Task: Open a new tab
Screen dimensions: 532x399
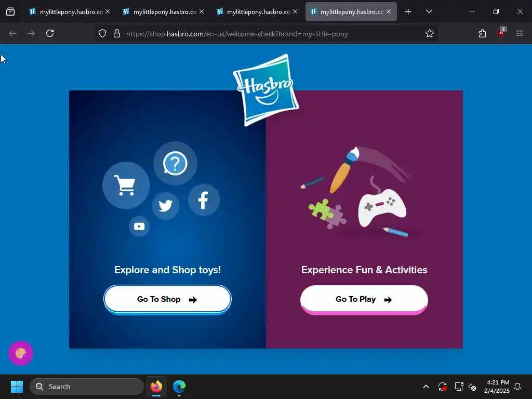Action: [x=408, y=12]
